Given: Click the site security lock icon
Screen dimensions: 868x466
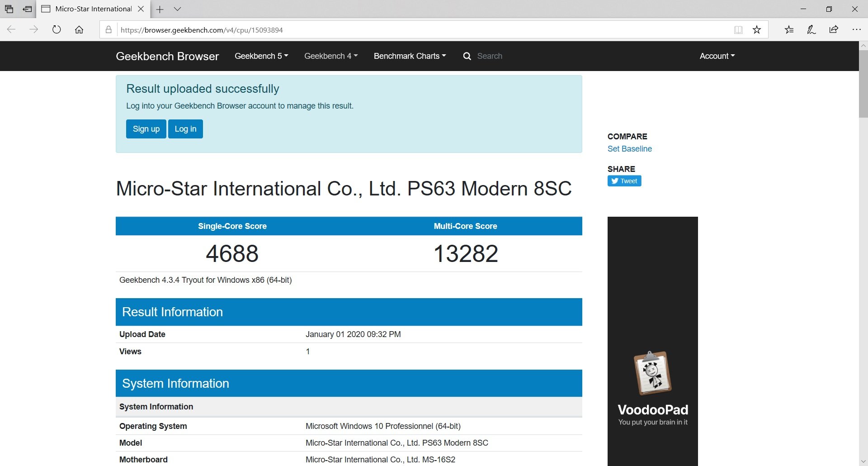Looking at the screenshot, I should [108, 30].
